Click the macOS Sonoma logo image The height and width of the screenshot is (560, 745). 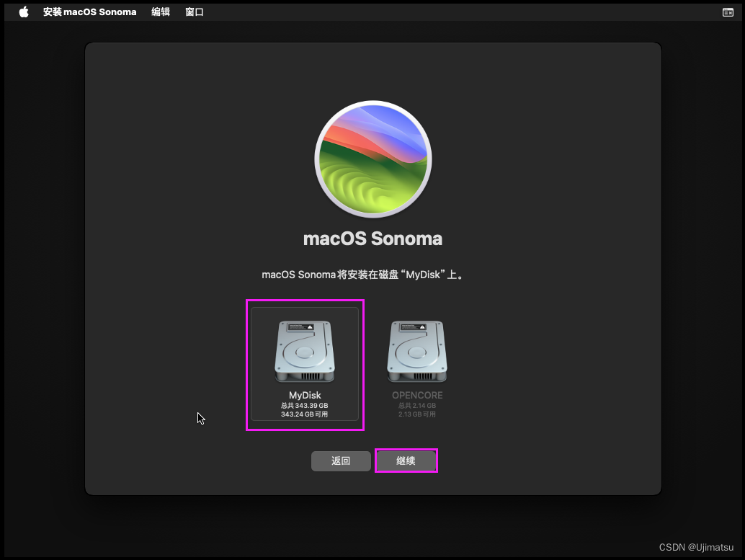click(373, 159)
